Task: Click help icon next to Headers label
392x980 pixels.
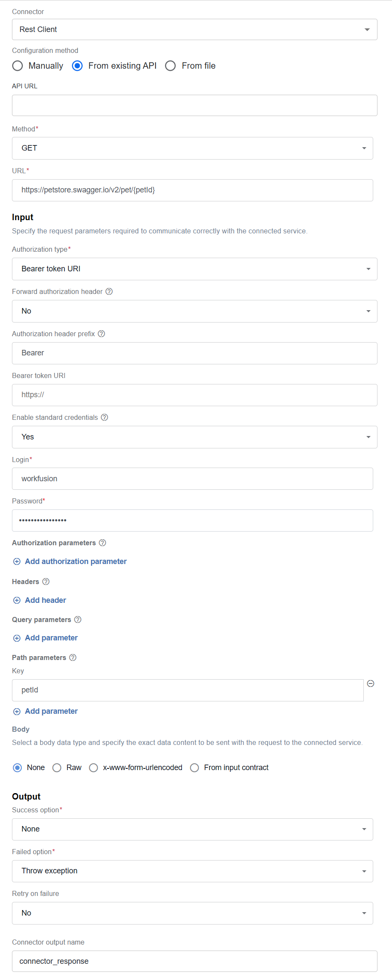Action: tap(46, 582)
